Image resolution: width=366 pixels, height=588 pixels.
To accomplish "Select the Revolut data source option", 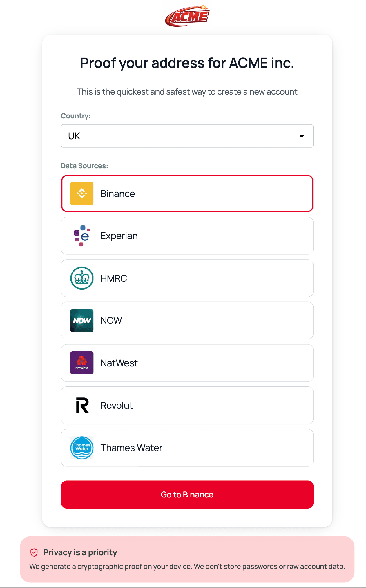I will click(x=187, y=405).
